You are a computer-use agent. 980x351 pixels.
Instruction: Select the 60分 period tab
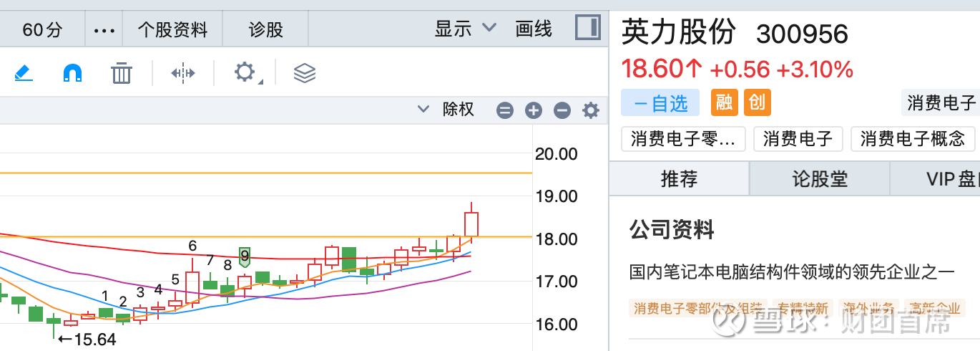point(43,30)
